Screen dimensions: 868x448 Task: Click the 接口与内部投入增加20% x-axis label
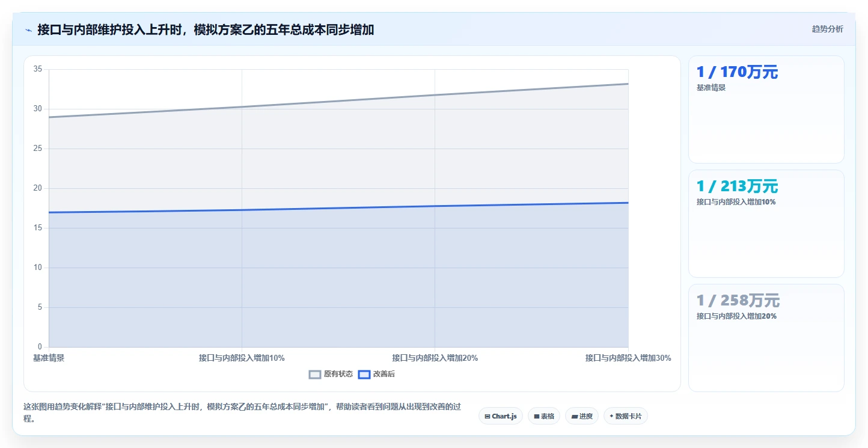pyautogui.click(x=435, y=358)
